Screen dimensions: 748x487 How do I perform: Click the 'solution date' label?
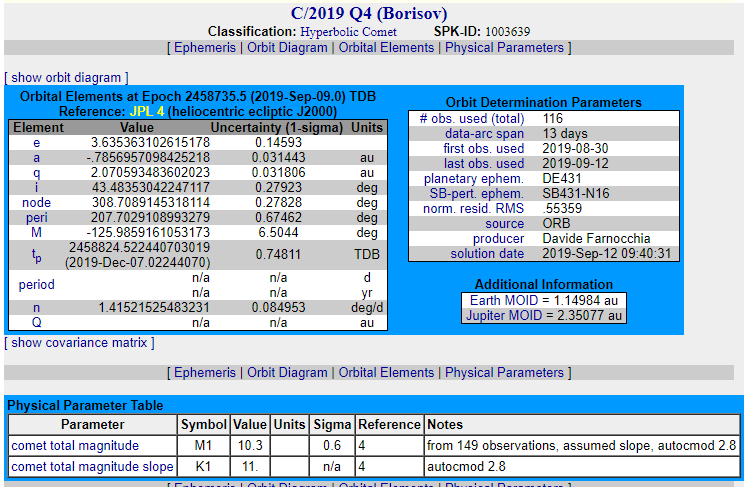pos(487,253)
